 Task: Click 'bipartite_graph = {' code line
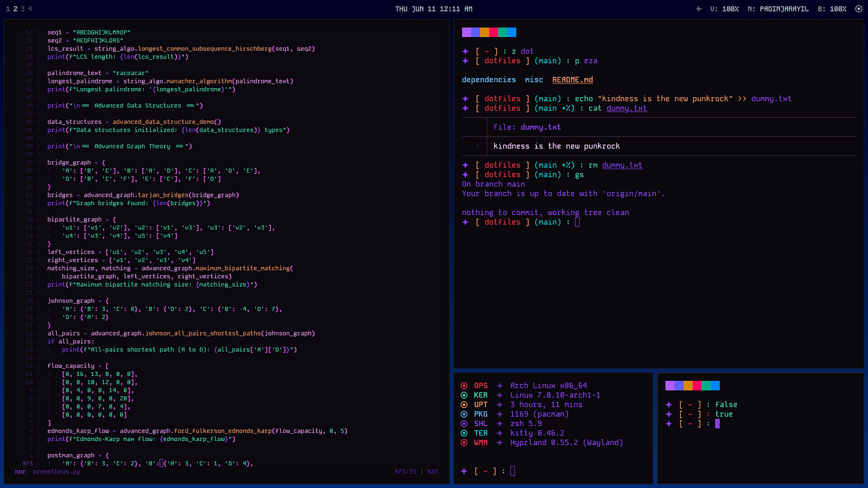82,219
